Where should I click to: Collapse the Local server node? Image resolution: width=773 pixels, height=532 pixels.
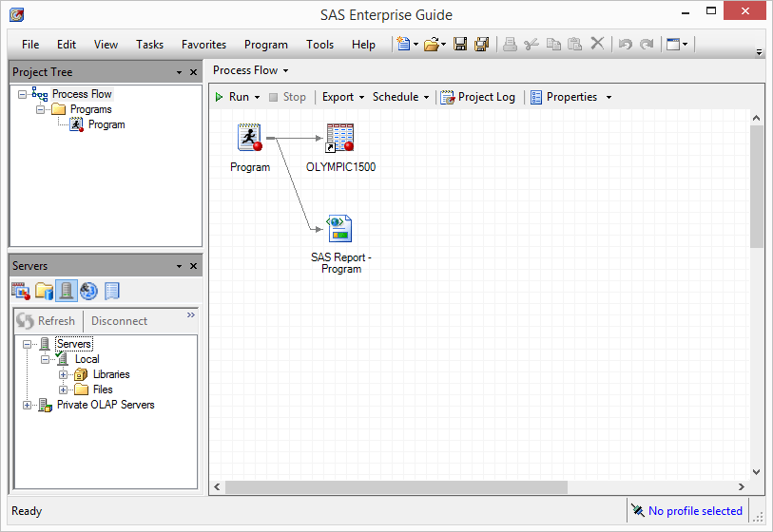[46, 360]
